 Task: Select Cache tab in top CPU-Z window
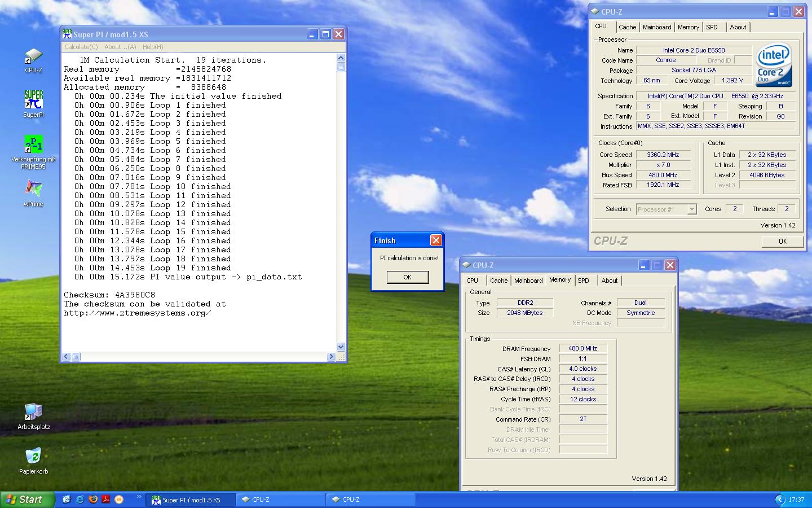click(x=627, y=27)
